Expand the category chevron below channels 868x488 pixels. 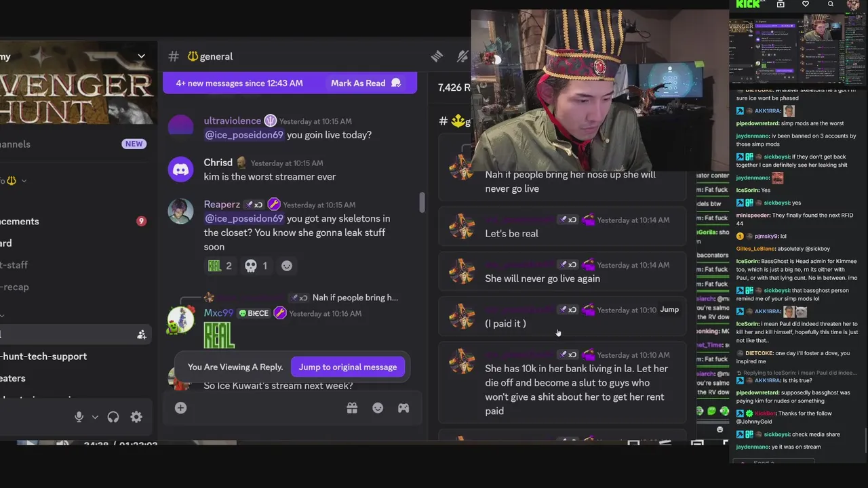click(x=24, y=181)
